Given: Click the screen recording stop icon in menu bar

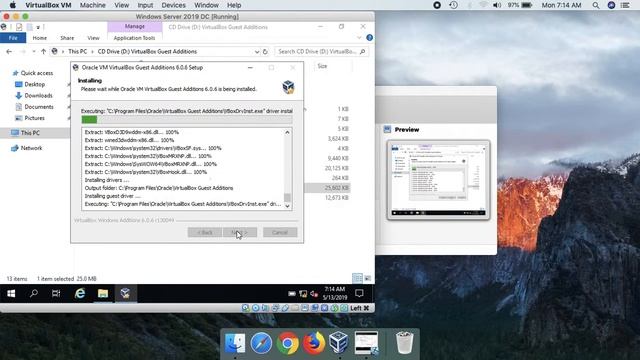Looking at the screenshot, I should (437, 5).
